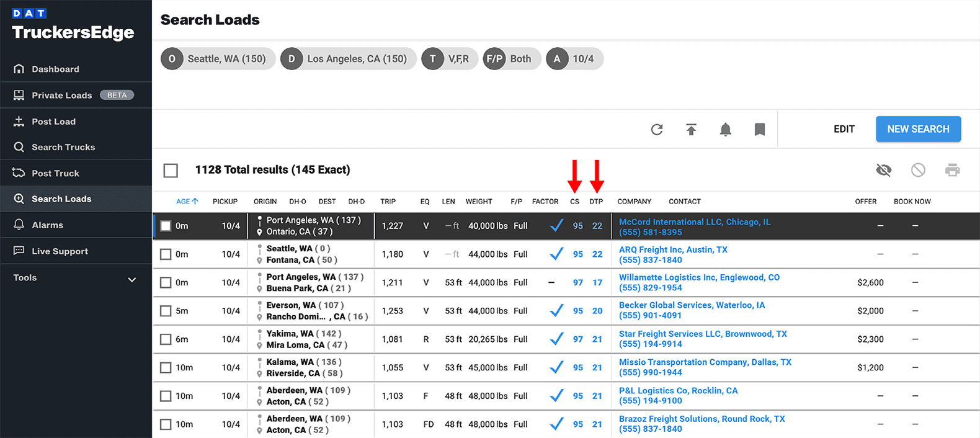Check the McCord International load row checkbox
This screenshot has width=980, height=438.
pyautogui.click(x=166, y=226)
